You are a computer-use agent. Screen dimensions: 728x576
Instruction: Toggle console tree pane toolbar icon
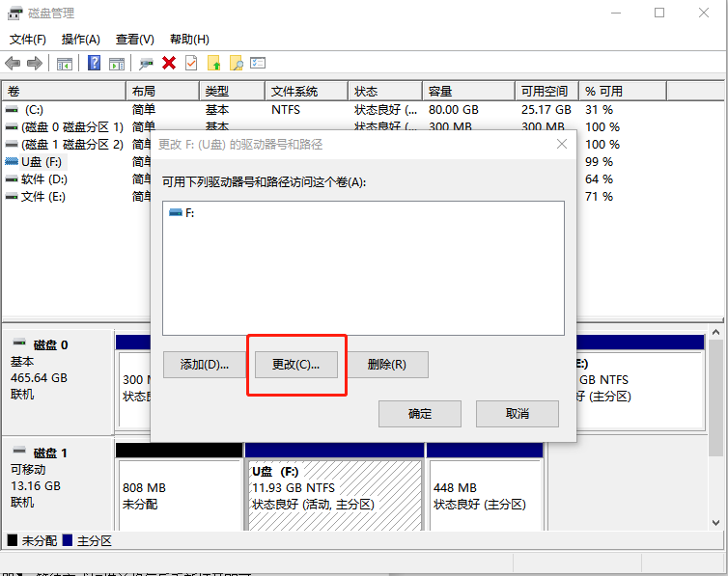pos(65,64)
